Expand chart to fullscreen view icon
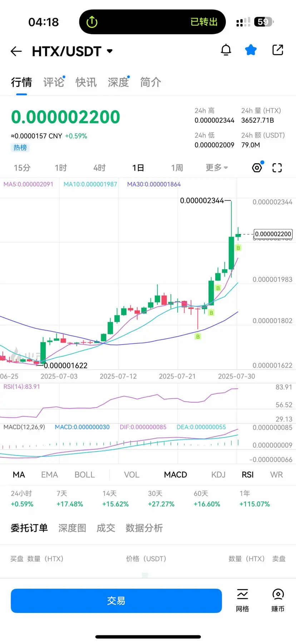The width and height of the screenshot is (296, 644). pyautogui.click(x=277, y=167)
